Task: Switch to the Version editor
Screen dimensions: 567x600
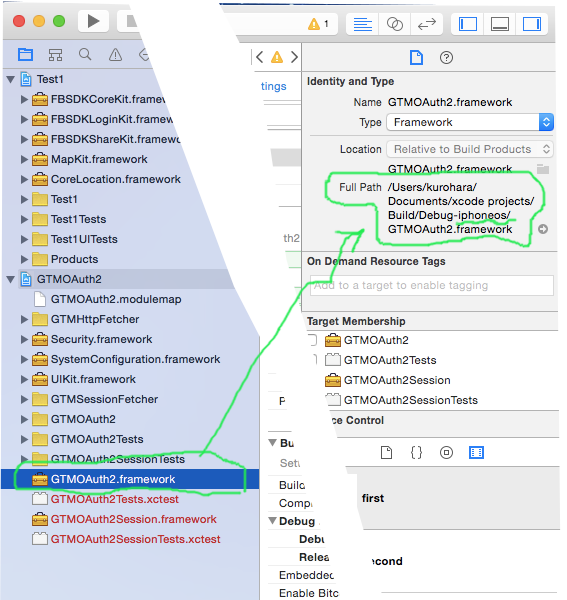Action: tap(427, 24)
